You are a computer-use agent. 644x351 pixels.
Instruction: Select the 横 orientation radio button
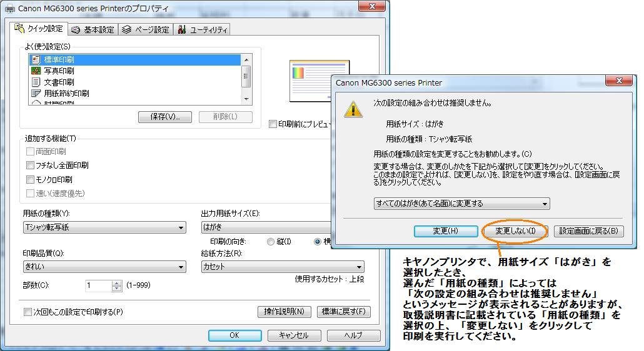pyautogui.click(x=318, y=242)
